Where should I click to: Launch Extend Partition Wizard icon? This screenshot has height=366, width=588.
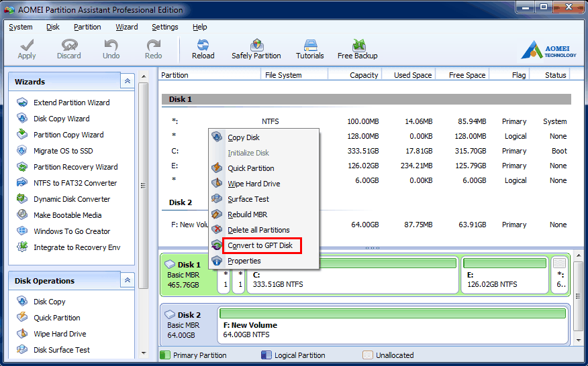(22, 103)
